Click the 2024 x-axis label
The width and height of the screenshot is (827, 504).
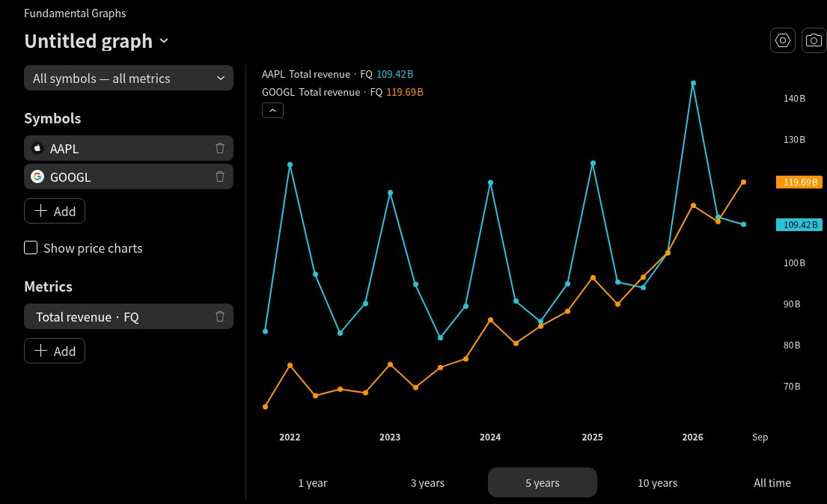click(x=490, y=437)
